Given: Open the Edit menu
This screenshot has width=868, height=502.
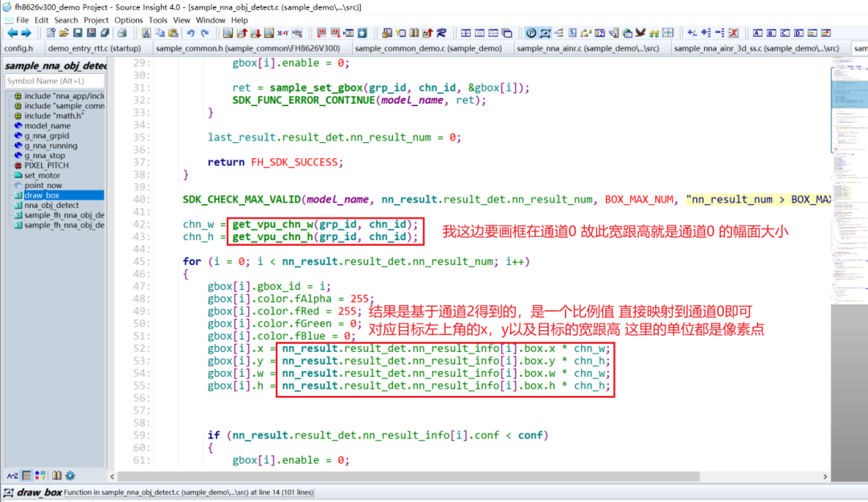Looking at the screenshot, I should 42,20.
